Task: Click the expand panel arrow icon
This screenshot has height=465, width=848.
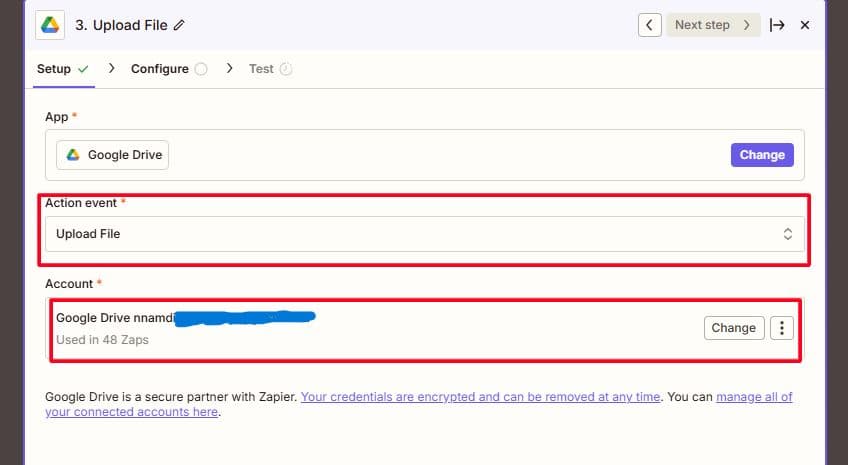Action: point(777,25)
